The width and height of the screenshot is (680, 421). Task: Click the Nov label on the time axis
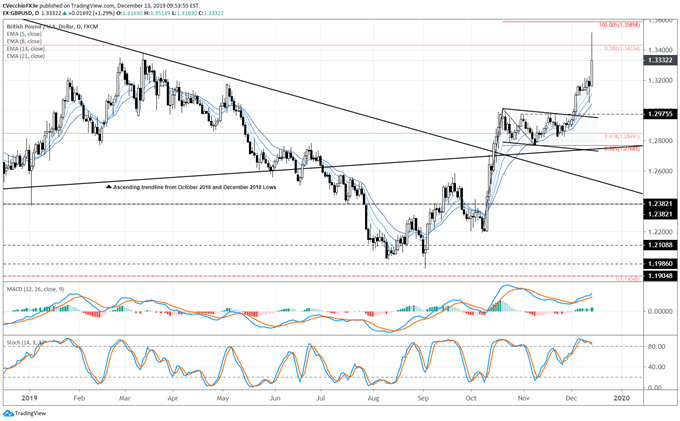coord(524,398)
